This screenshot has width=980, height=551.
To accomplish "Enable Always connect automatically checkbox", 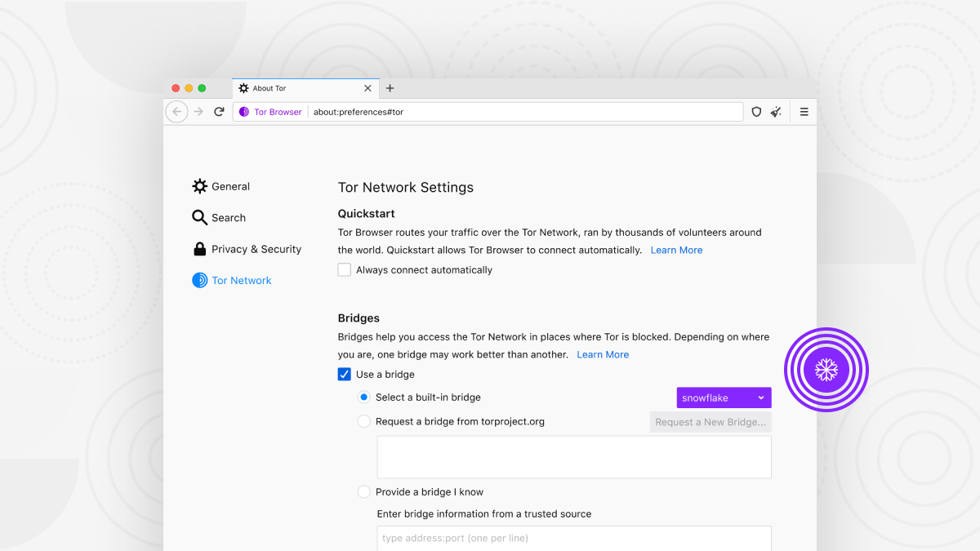I will coord(345,270).
